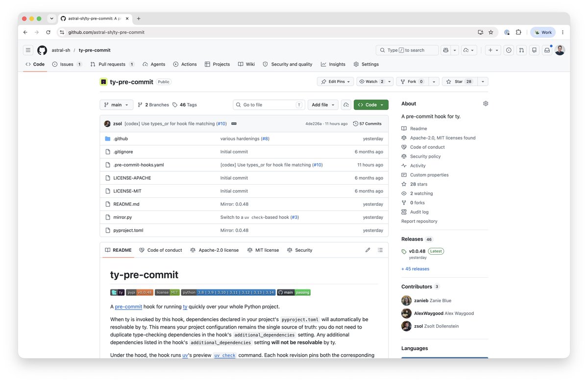Open the create new plus dropdown
Image resolution: width=588 pixels, height=382 pixels.
[493, 50]
